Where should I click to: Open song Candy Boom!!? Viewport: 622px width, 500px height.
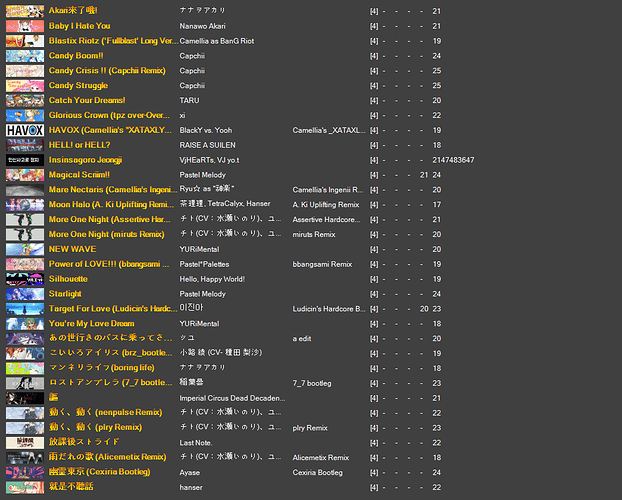tap(76, 56)
